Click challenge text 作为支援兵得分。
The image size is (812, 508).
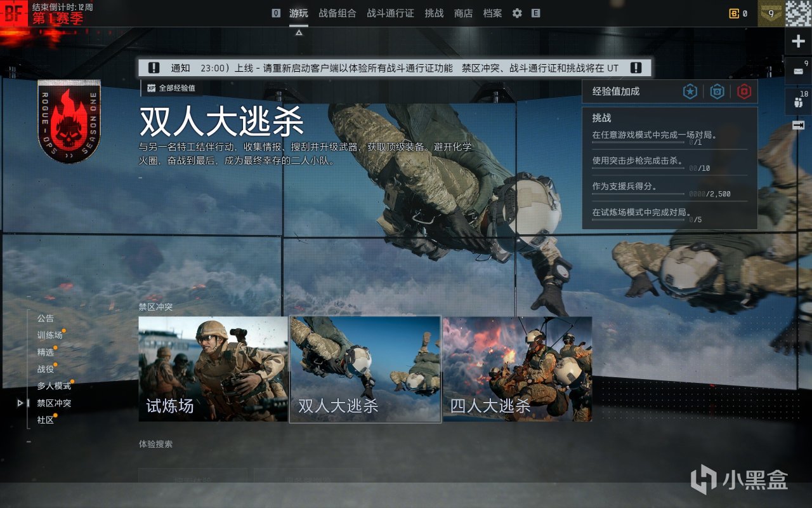pyautogui.click(x=625, y=186)
